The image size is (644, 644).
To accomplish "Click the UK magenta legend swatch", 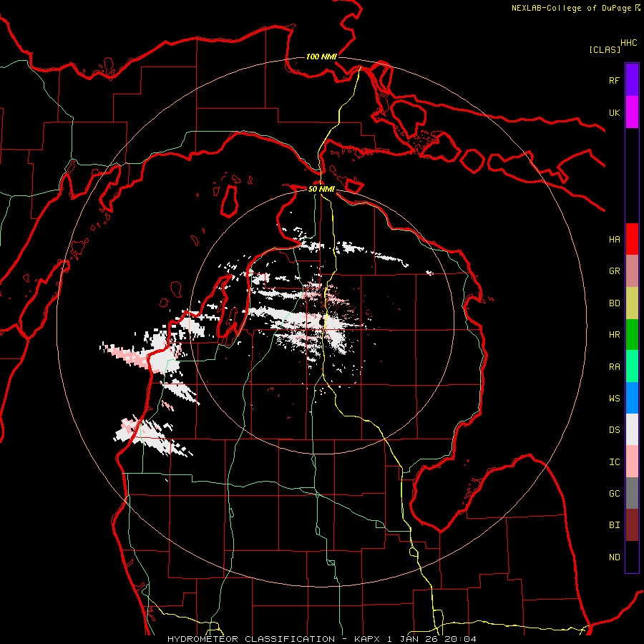I will tap(632, 112).
